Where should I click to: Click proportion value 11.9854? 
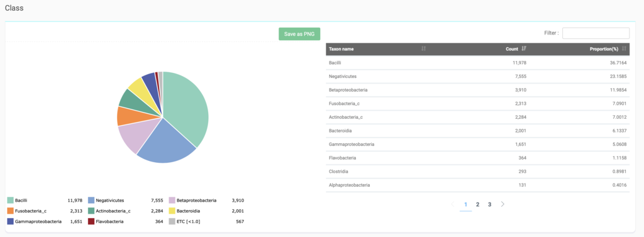tap(618, 89)
